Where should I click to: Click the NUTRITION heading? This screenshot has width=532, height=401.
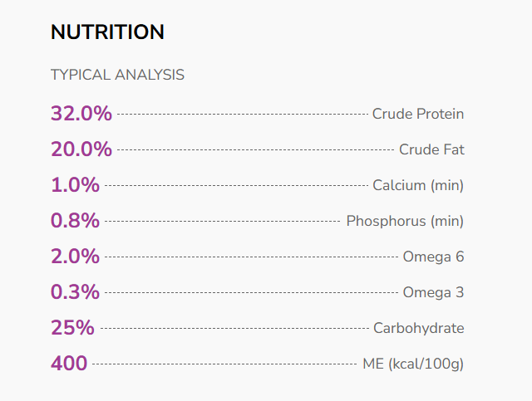(x=107, y=32)
